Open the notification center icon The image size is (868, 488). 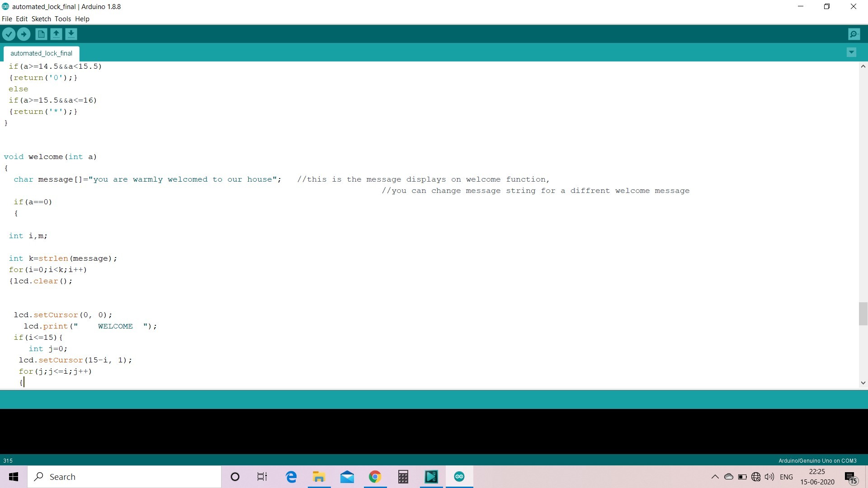[x=850, y=477]
